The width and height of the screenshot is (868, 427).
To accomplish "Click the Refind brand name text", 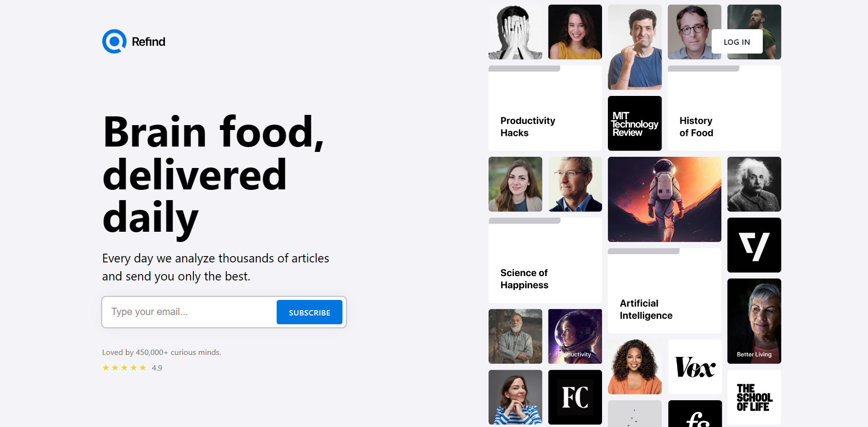I will (x=149, y=42).
